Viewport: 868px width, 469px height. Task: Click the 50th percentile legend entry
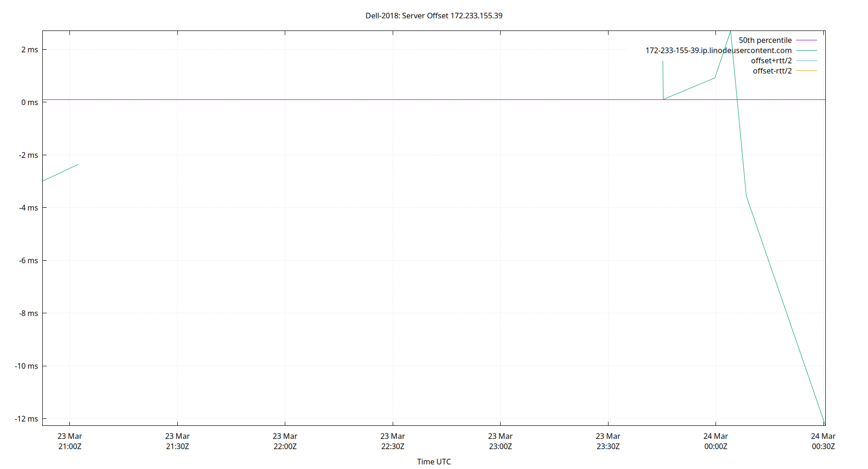tap(765, 40)
